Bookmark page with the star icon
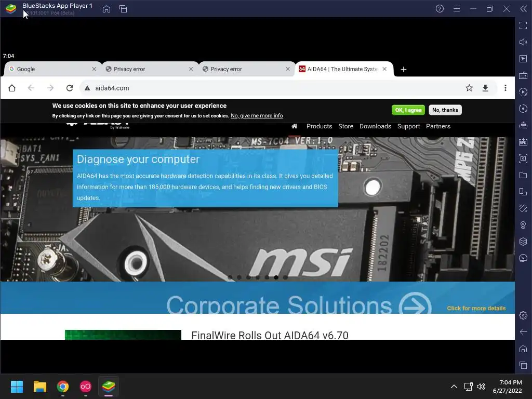532x399 pixels. [x=469, y=88]
